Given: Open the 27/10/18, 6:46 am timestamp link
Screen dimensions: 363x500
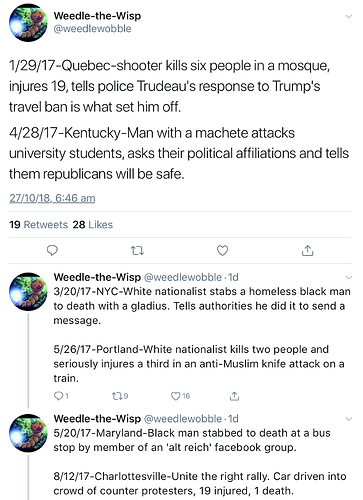Looking at the screenshot, I should [52, 198].
